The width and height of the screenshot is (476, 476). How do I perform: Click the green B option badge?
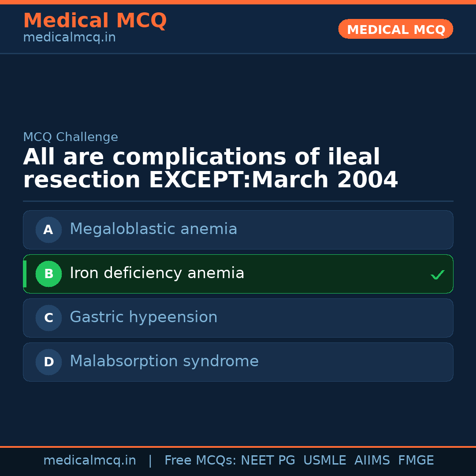pos(48,274)
